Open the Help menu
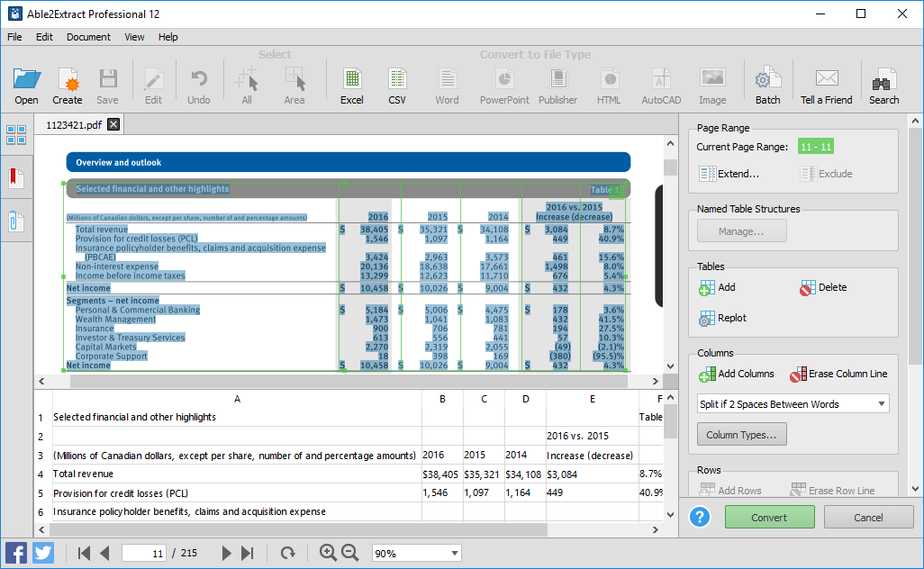924x569 pixels. click(168, 37)
